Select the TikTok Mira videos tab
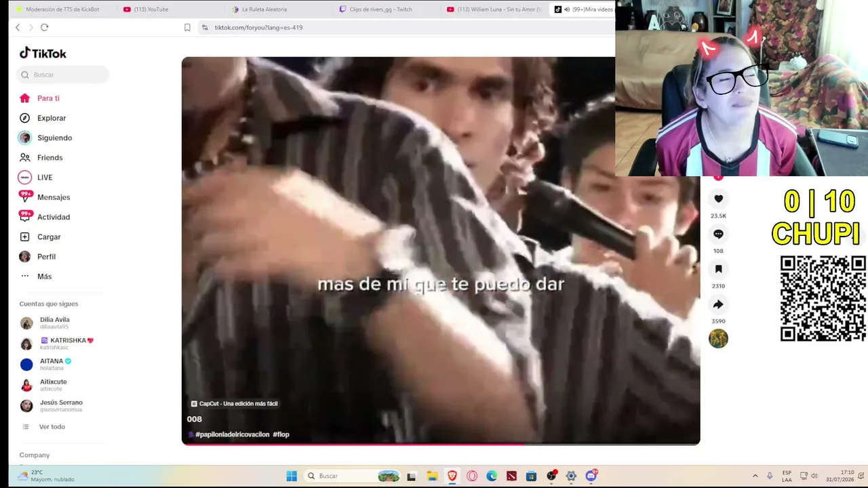The height and width of the screenshot is (488, 868). [x=583, y=9]
